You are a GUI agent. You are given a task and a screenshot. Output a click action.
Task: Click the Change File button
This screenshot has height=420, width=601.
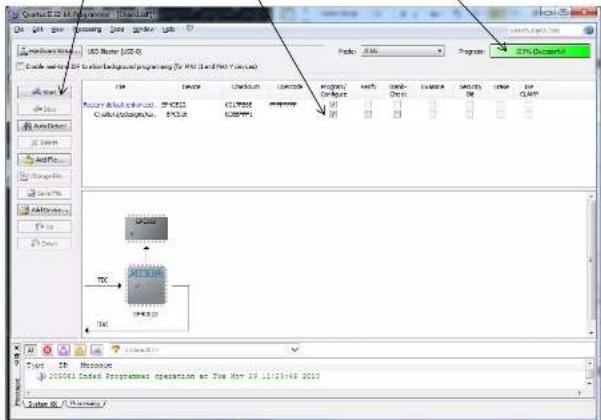[x=44, y=176]
